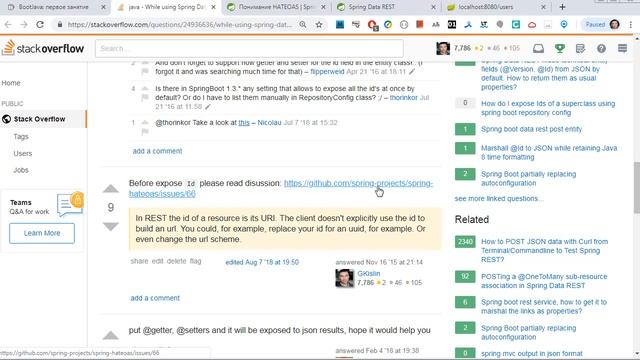
Task: Click the Stack Overflow logo
Action: tap(43, 48)
